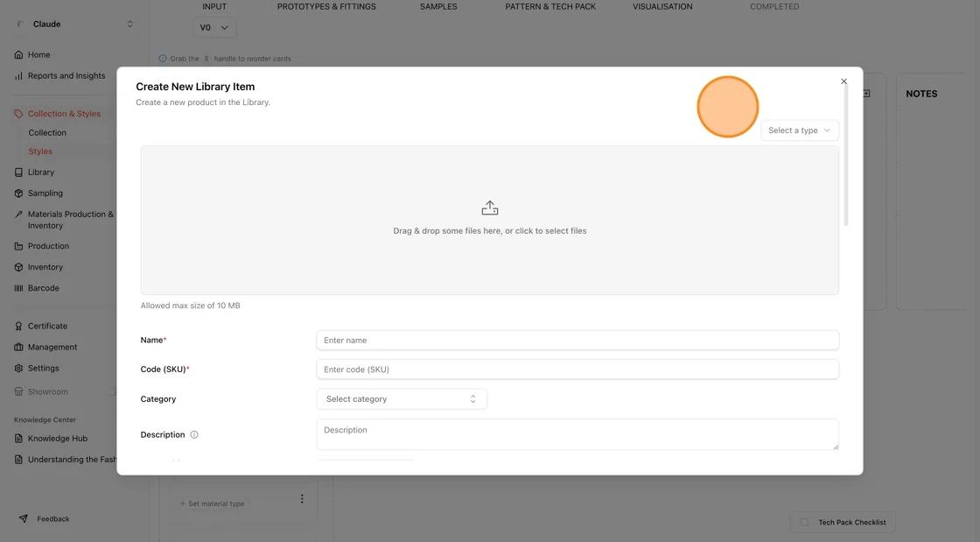Select the Styles submenu item

40,151
